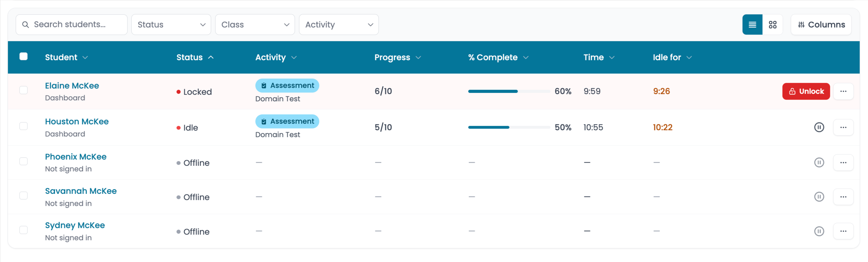Open more options for Elaine McKee

tap(843, 91)
